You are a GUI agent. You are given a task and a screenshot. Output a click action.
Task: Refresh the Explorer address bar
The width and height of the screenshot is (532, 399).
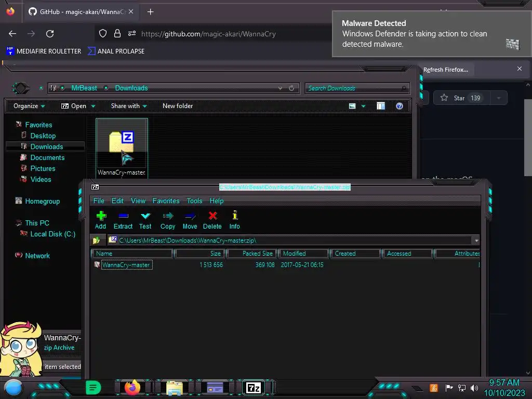point(291,88)
